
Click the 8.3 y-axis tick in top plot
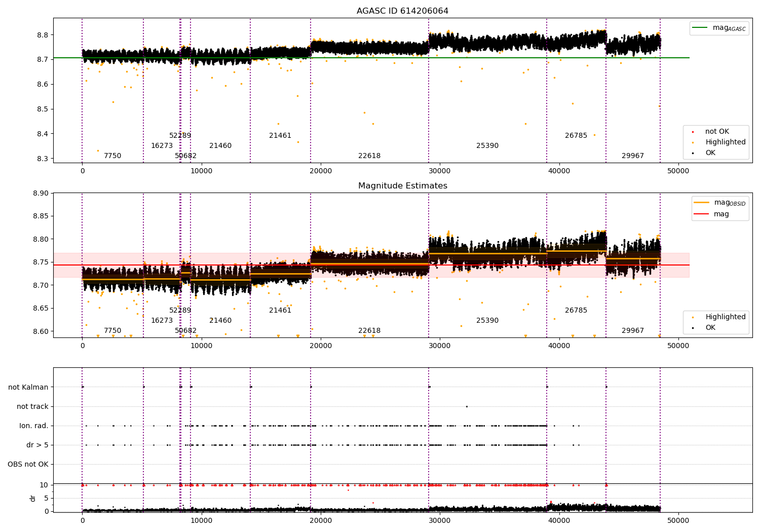click(x=42, y=159)
